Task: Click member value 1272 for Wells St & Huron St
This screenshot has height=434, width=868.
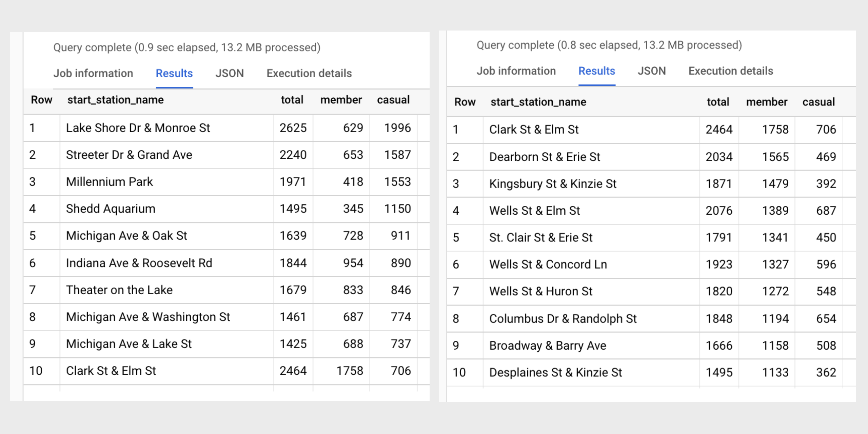Action: [x=775, y=291]
